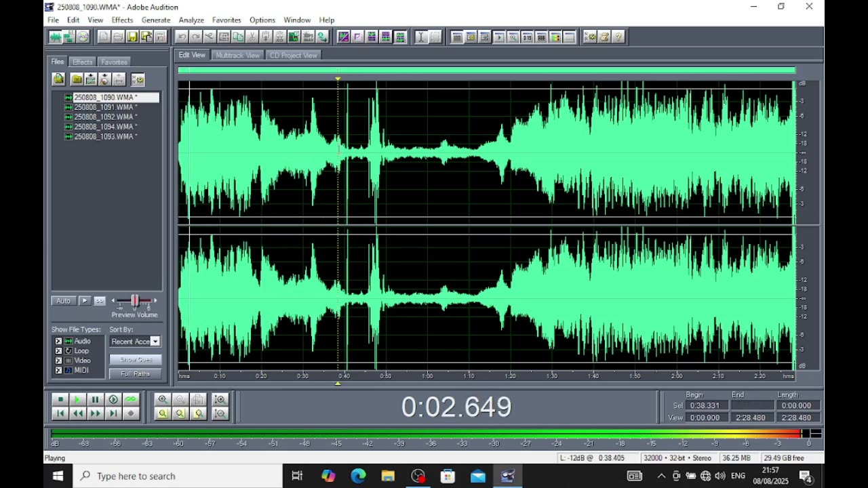Click the Record transport button
Viewport: 868px width, 488px height.
point(131,413)
